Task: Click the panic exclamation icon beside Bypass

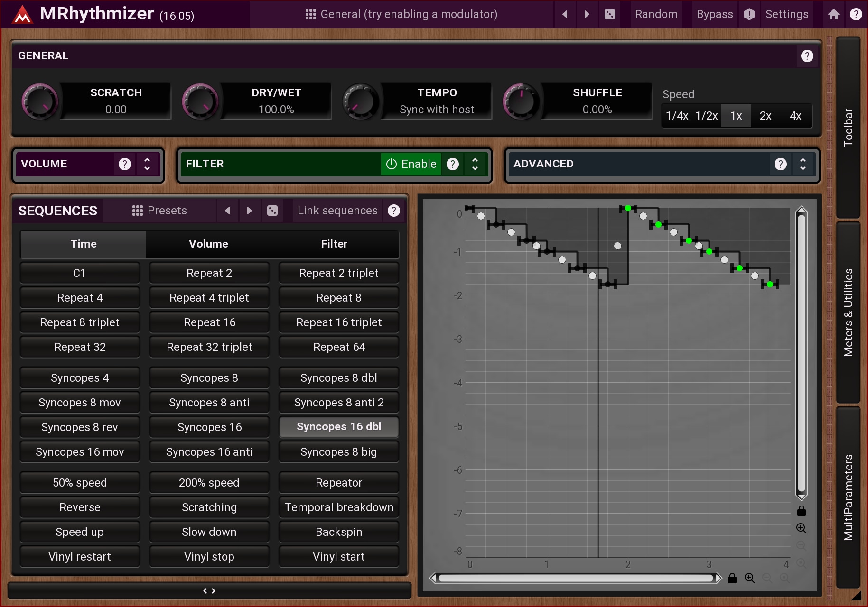Action: click(x=749, y=14)
